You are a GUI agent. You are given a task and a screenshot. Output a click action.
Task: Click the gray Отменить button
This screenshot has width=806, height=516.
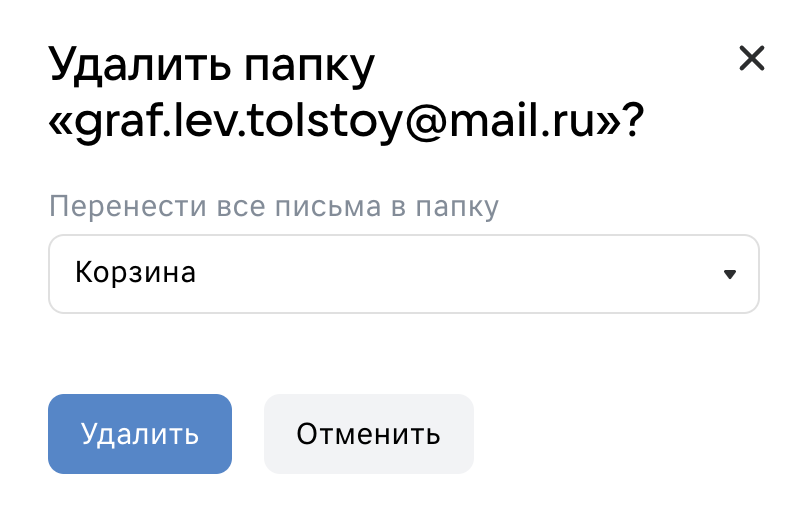click(369, 434)
